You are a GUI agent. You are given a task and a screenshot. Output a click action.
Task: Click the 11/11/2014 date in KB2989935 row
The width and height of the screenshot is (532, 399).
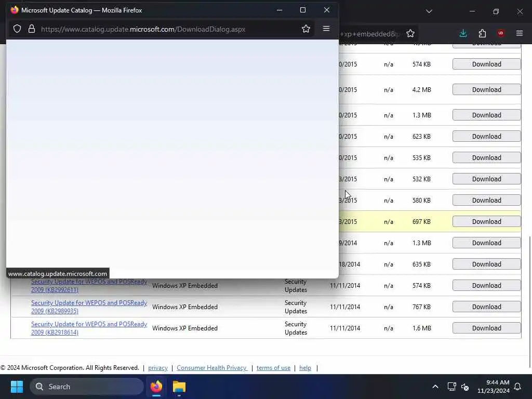tap(345, 307)
